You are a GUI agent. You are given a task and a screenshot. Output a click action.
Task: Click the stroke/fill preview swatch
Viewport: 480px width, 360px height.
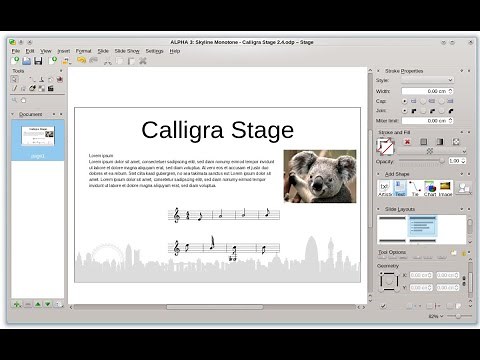(x=386, y=147)
